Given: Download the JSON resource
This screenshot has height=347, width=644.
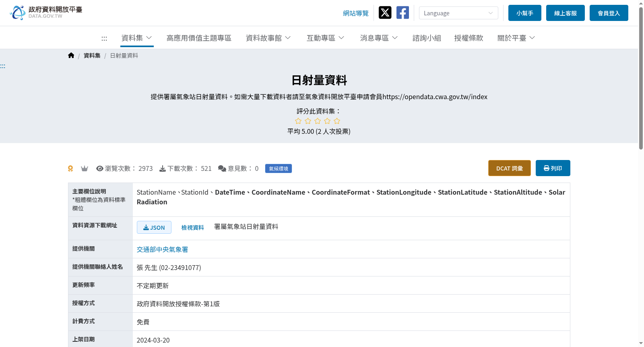Looking at the screenshot, I should coord(154,227).
